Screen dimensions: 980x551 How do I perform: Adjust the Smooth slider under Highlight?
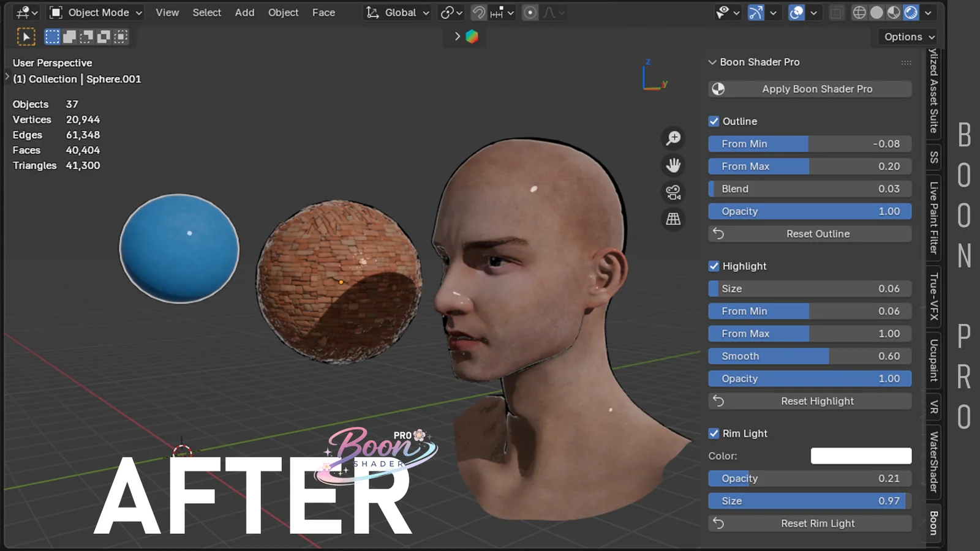click(809, 356)
